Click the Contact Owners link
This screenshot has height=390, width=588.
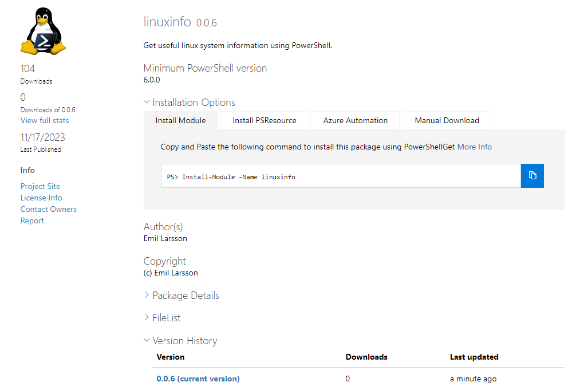[48, 209]
